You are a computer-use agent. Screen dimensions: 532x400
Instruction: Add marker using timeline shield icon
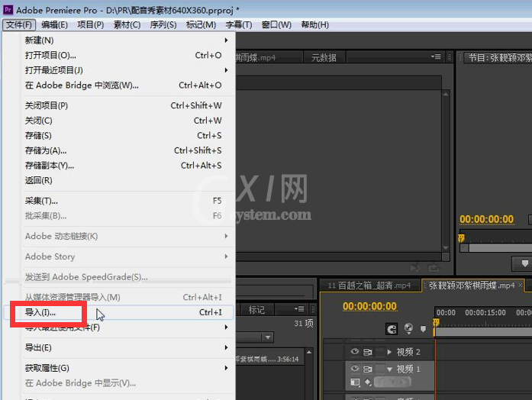point(423,329)
